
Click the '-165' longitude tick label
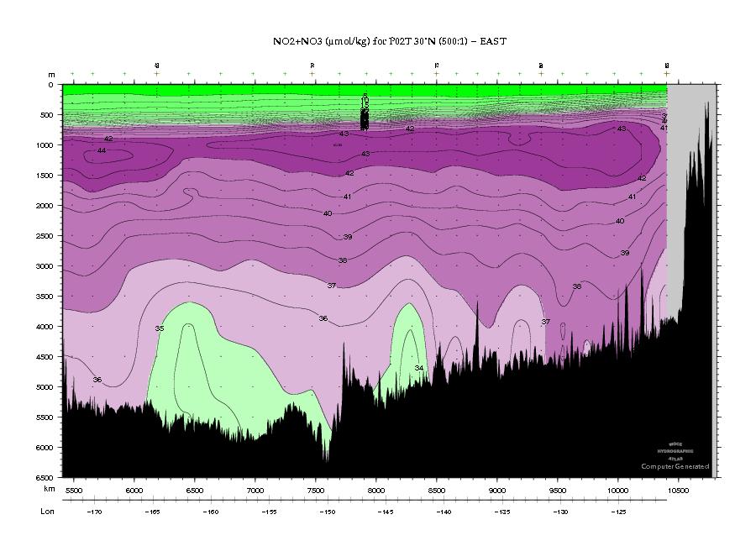pyautogui.click(x=152, y=512)
